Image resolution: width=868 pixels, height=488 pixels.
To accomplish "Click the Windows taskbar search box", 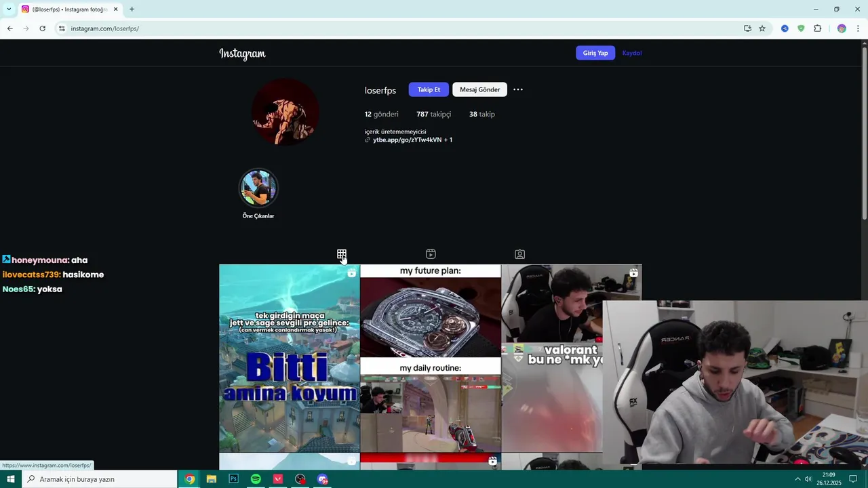I will tap(99, 479).
